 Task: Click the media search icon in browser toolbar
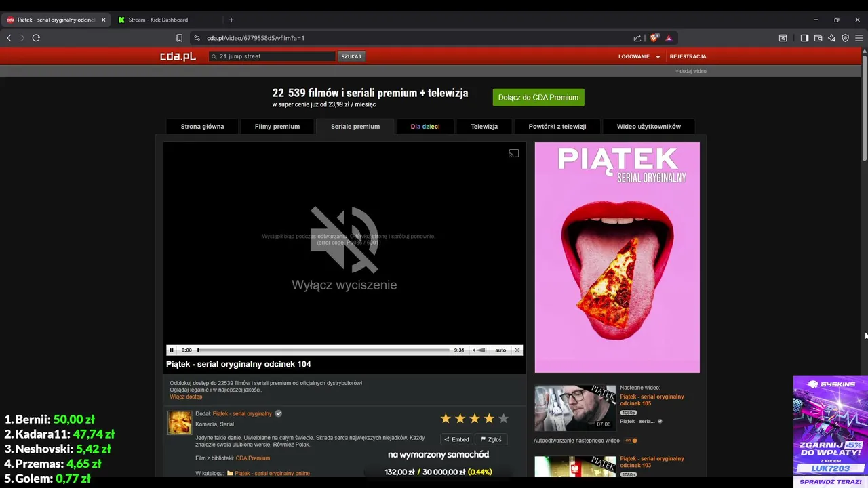click(783, 38)
